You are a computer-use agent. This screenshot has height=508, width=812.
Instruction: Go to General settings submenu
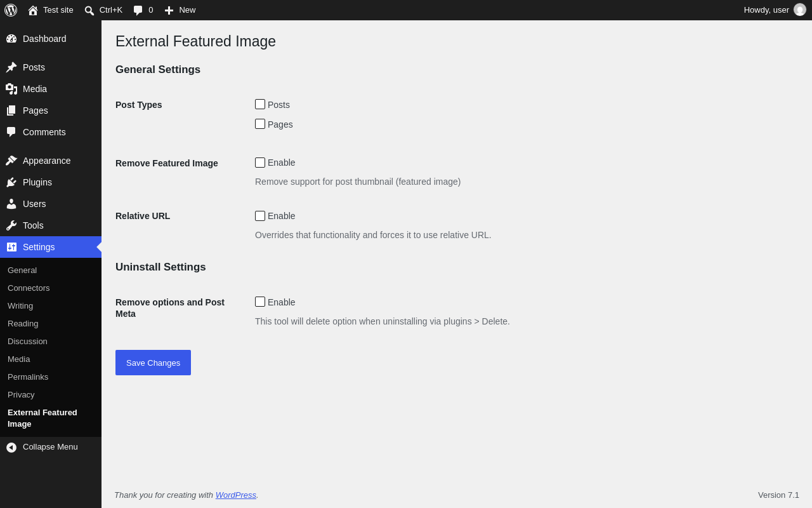22,270
